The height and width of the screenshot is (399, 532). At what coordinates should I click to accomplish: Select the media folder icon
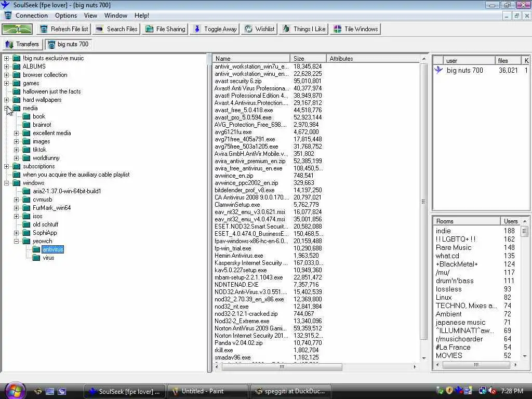click(16, 108)
